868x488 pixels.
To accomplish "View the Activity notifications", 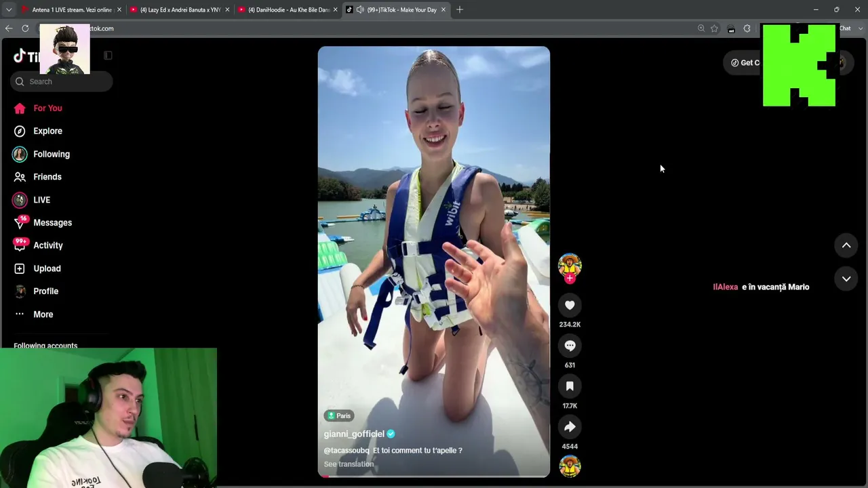I will [39, 245].
